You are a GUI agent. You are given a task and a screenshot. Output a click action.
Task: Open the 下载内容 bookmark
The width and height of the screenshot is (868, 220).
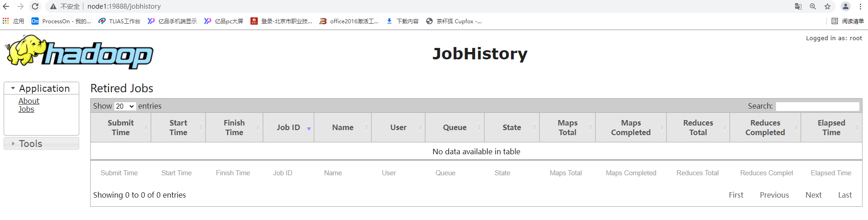pos(403,21)
